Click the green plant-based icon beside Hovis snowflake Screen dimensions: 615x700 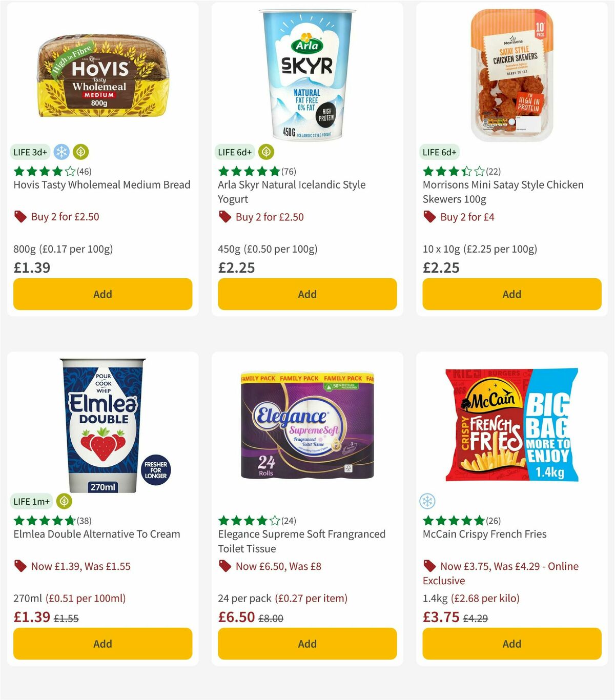click(x=80, y=152)
